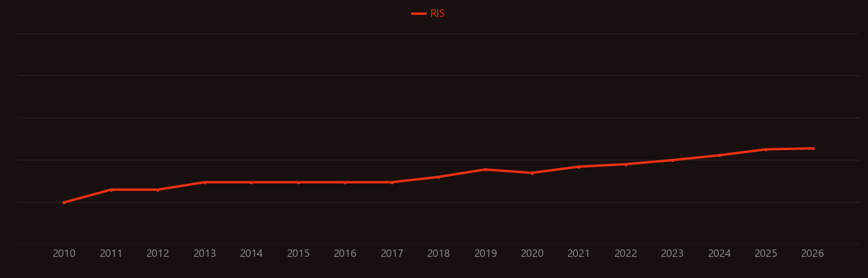This screenshot has width=868, height=278.
Task: Click the 2022 x-axis label
Action: pyautogui.click(x=626, y=254)
